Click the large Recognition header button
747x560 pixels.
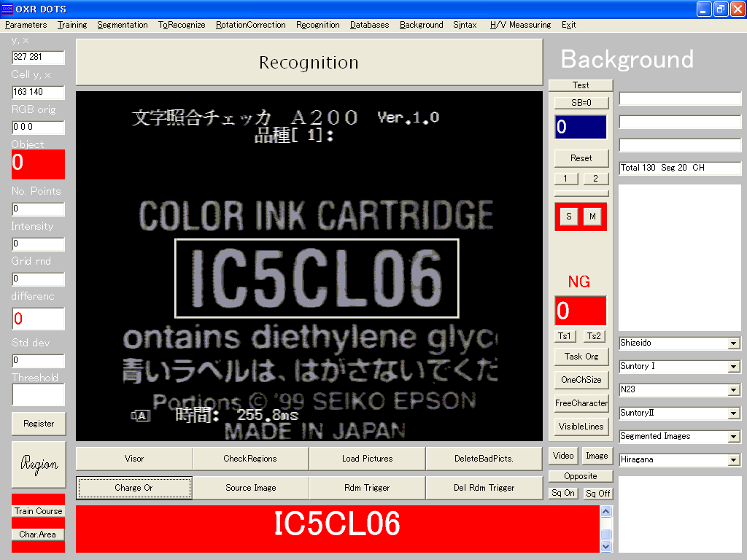(309, 63)
